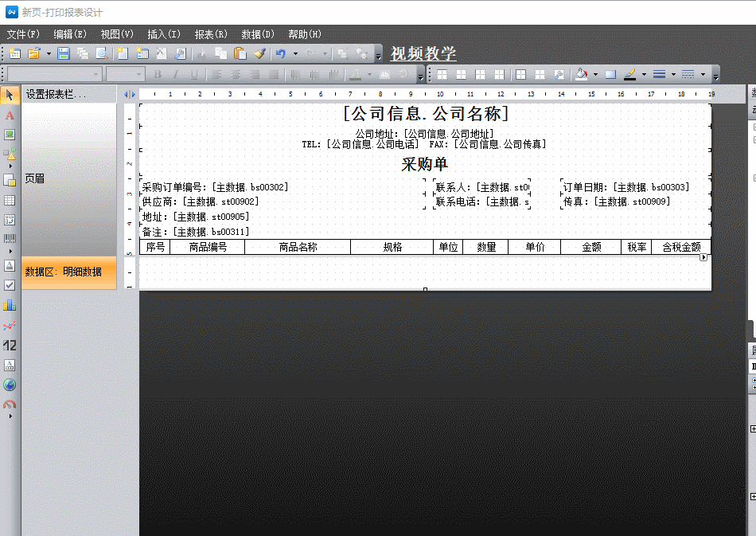Image resolution: width=756 pixels, height=536 pixels.
Task: Click the globe icon in left toolbox
Action: 10,385
